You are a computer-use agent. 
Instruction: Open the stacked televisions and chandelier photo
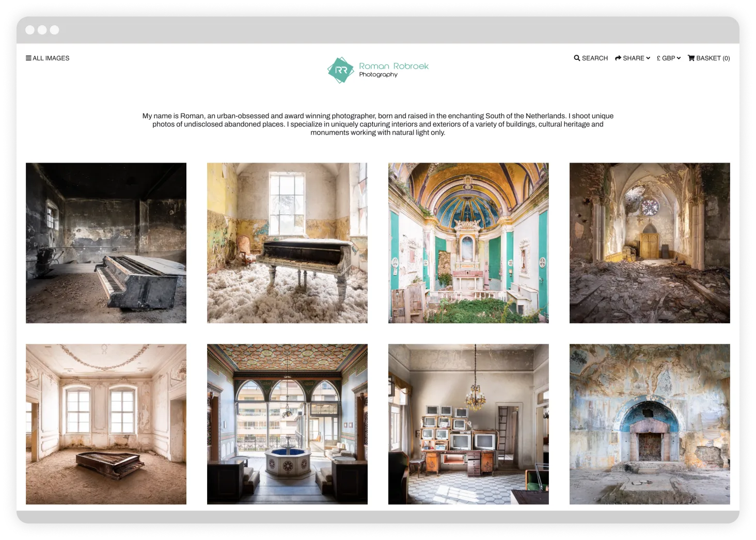(468, 424)
